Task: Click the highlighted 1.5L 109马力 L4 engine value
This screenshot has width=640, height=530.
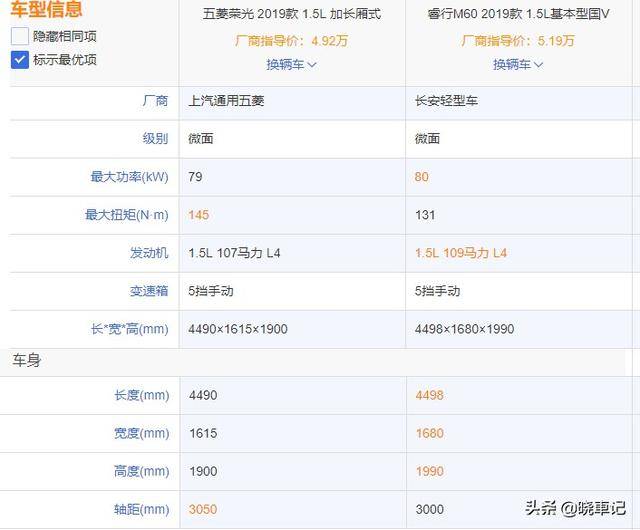Action: 461,253
